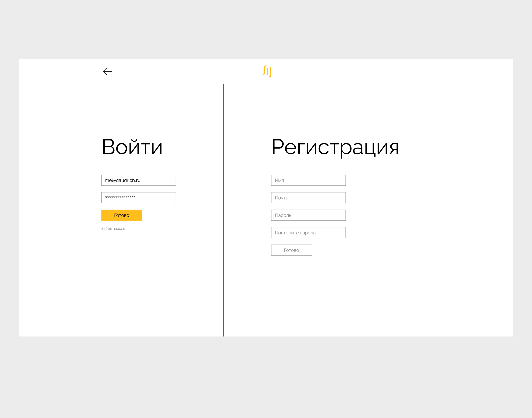Click the back arrow icon
The image size is (532, 418).
[x=107, y=71]
